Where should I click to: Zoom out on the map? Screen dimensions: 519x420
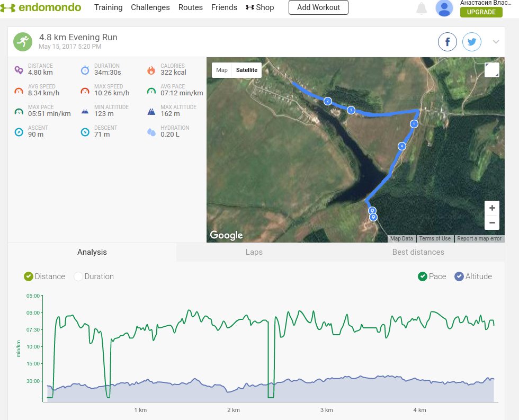point(492,222)
